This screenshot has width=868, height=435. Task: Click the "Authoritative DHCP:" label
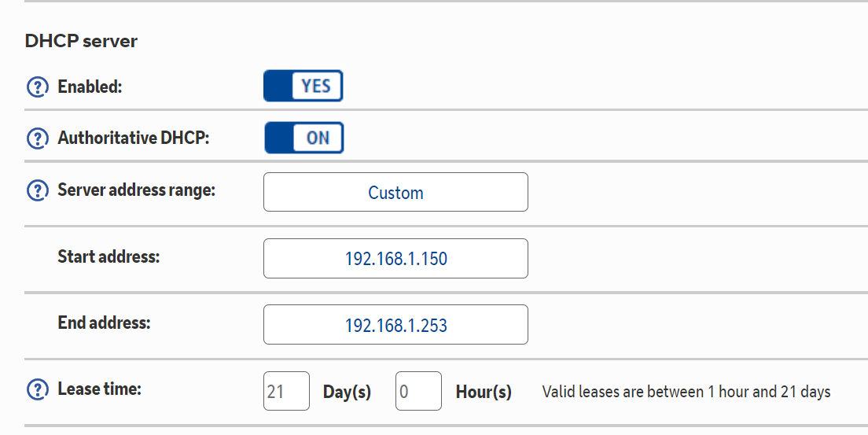(134, 138)
